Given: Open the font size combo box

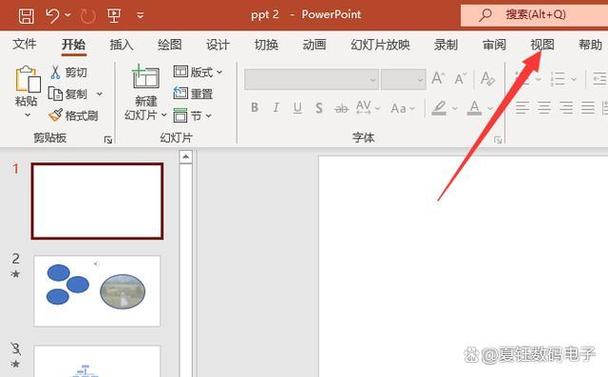Looking at the screenshot, I should 403,80.
